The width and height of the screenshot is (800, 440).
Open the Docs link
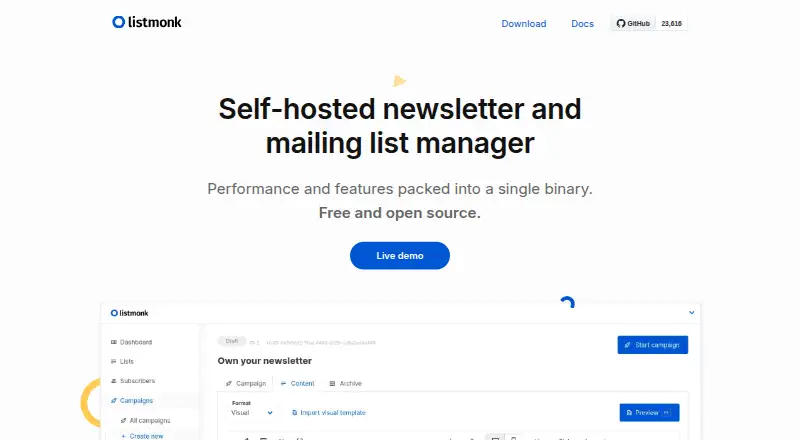(582, 23)
